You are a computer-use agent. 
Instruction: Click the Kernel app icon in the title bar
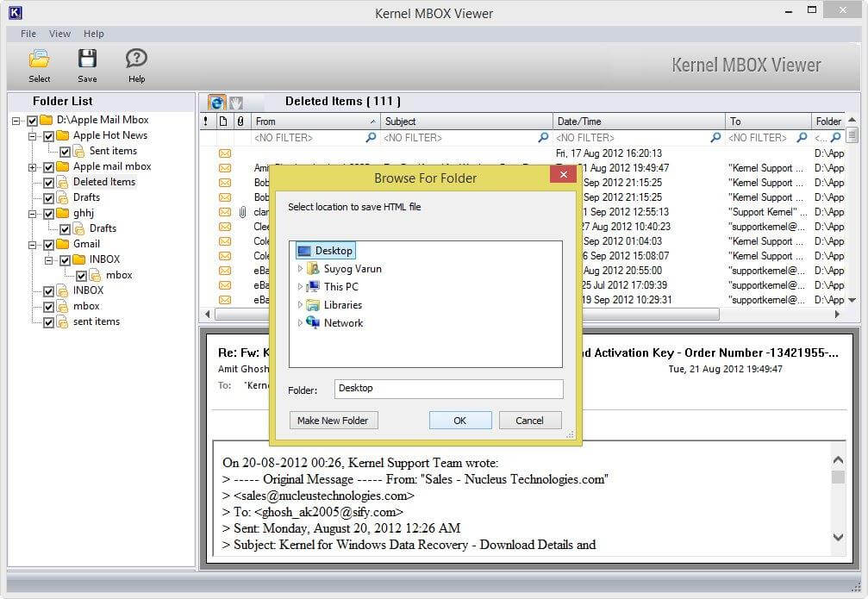coord(15,12)
